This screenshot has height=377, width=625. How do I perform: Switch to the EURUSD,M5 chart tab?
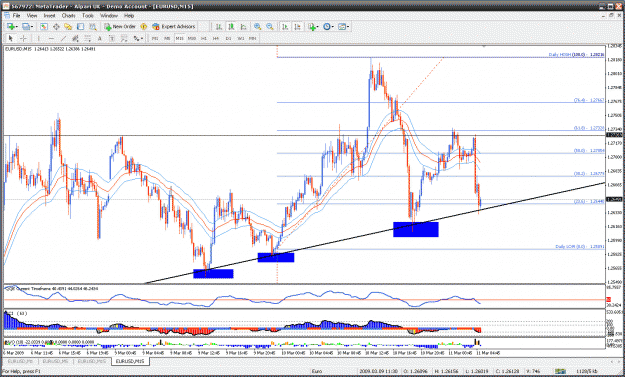56,361
